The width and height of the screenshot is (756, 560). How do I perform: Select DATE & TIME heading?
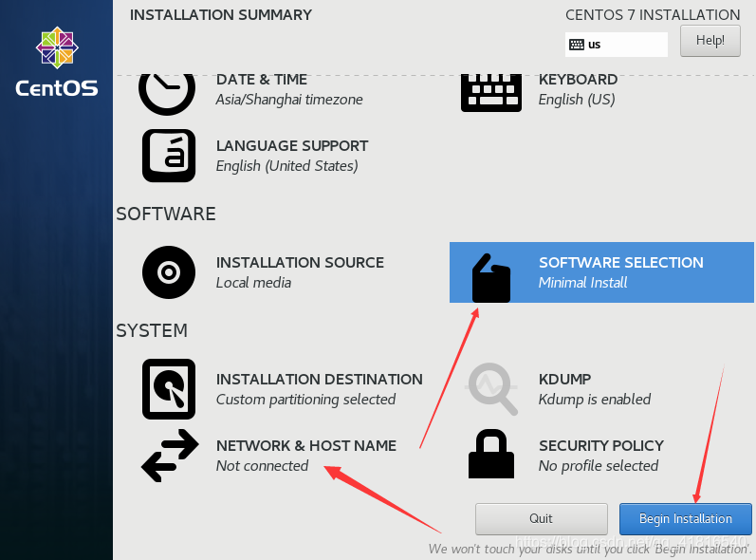(x=261, y=79)
